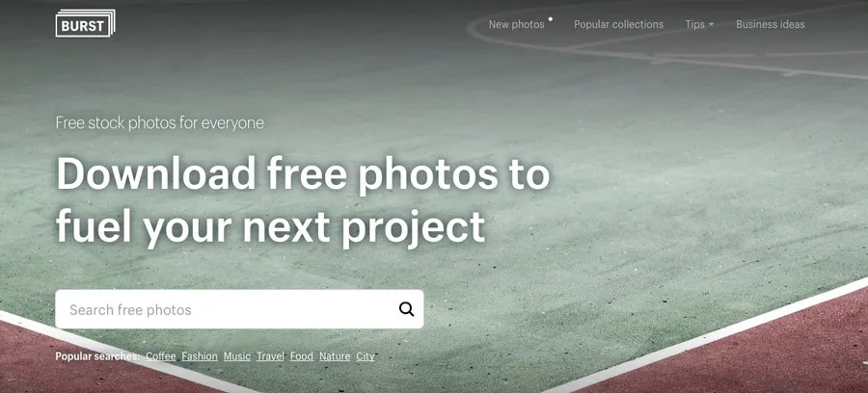Click the magnifying glass search icon
This screenshot has height=393, width=868.
(x=406, y=309)
